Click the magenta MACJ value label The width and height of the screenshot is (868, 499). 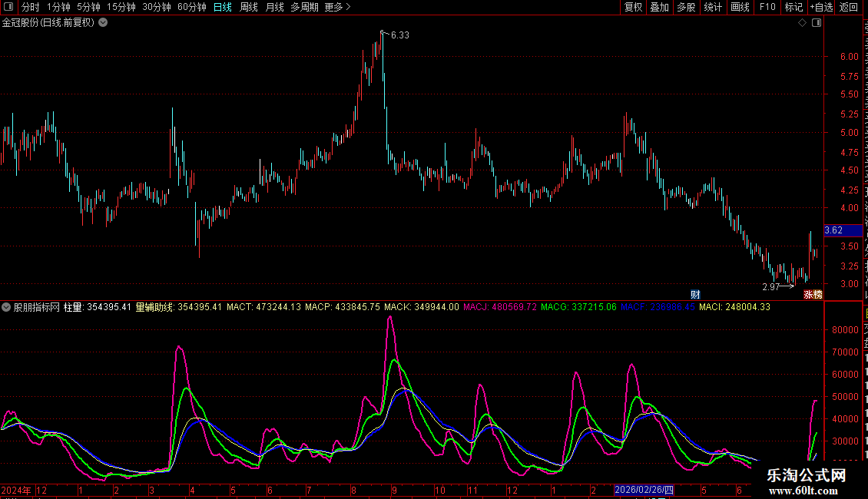click(500, 307)
